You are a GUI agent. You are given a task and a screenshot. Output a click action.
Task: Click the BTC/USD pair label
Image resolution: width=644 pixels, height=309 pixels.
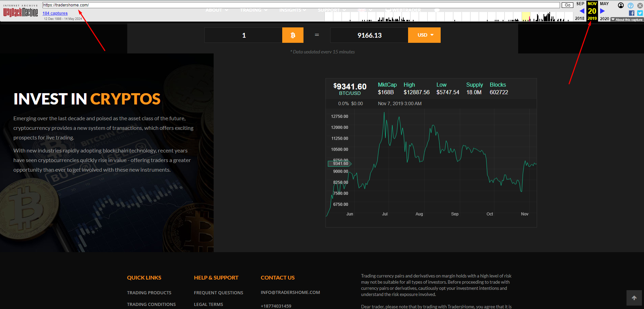(350, 93)
